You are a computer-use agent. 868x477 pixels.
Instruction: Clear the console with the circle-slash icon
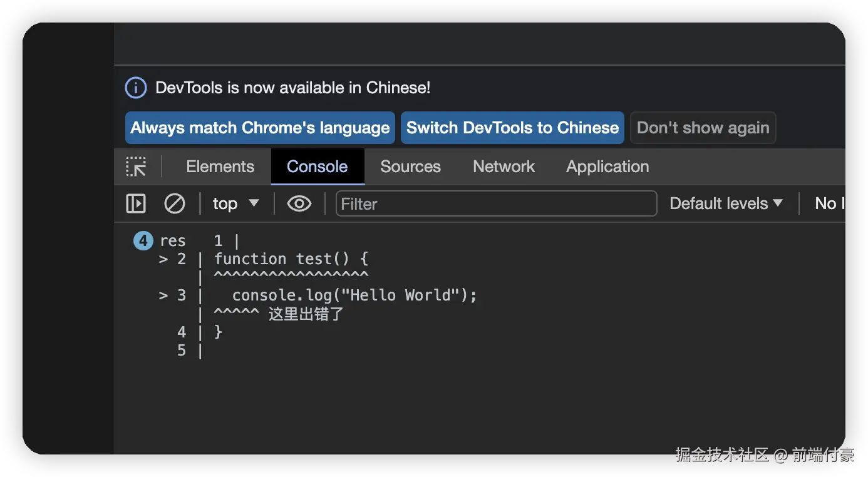pyautogui.click(x=174, y=203)
